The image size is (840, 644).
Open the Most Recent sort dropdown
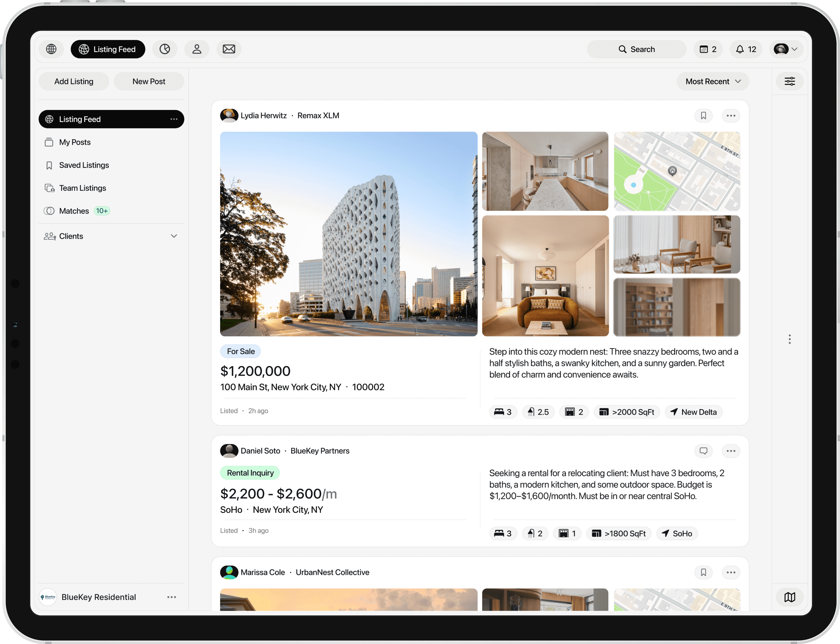(712, 81)
